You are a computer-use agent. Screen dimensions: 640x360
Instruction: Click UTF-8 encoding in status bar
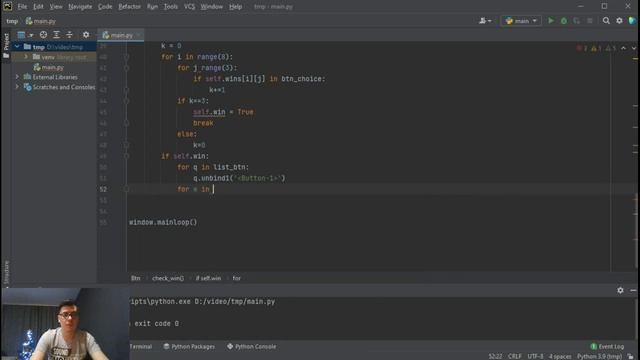click(536, 356)
